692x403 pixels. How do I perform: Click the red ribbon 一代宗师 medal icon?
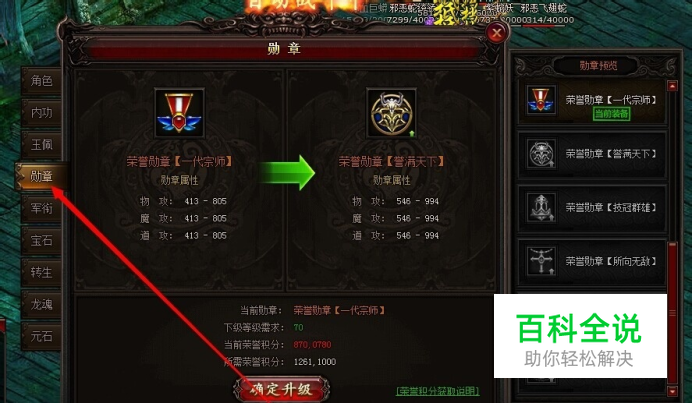tap(179, 113)
